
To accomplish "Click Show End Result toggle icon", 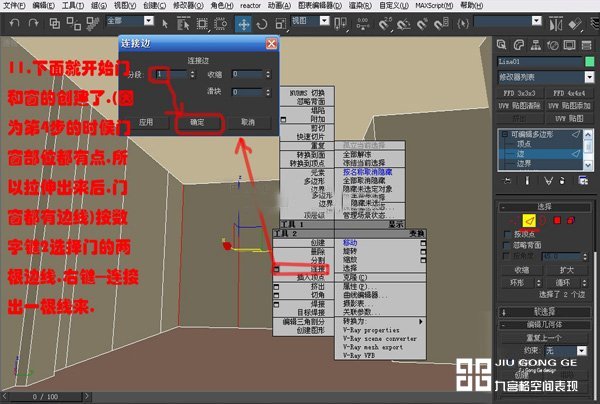I will click(x=527, y=181).
